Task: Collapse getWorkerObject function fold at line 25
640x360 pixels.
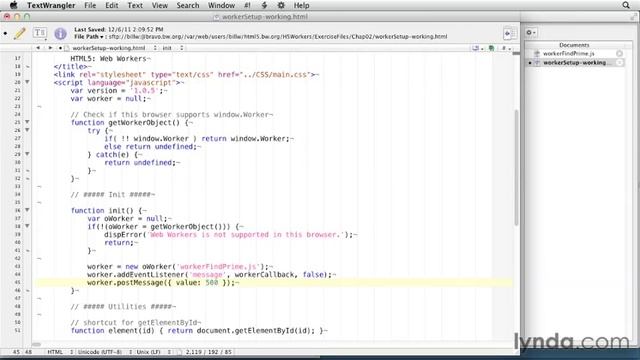Action: [x=27, y=122]
